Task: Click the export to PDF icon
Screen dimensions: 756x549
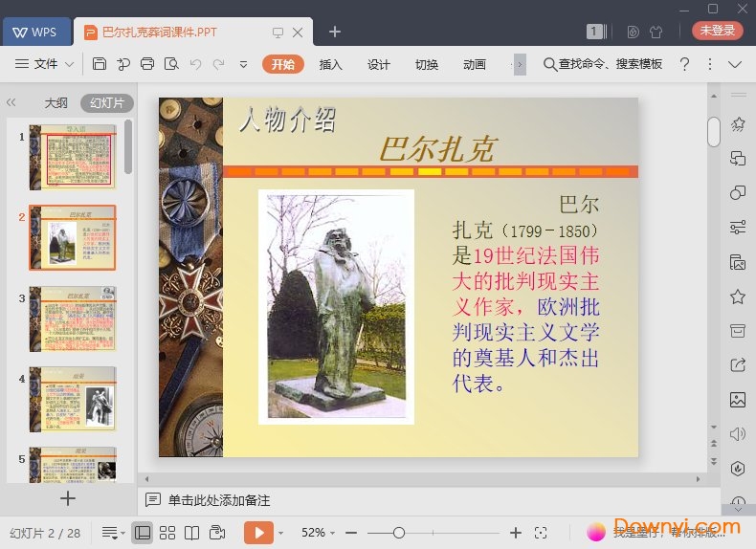Action: (123, 64)
